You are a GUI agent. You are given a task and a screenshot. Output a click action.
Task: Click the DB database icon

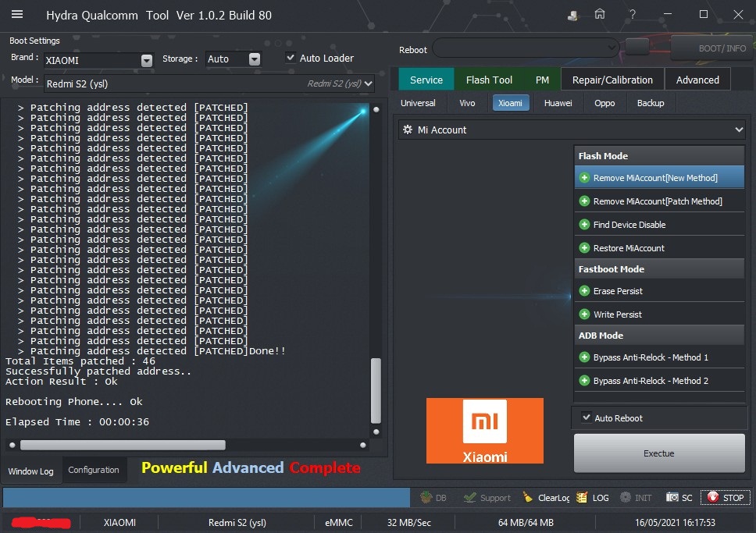[x=426, y=497]
